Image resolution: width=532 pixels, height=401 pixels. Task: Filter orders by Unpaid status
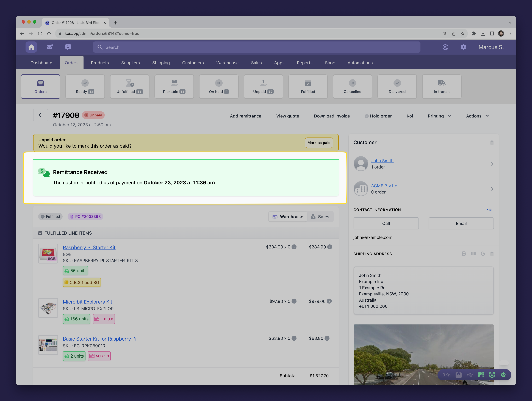(263, 86)
